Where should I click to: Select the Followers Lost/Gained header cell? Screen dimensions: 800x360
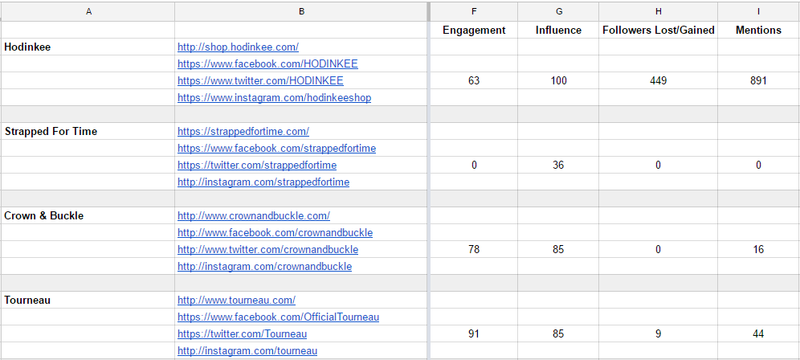click(658, 30)
